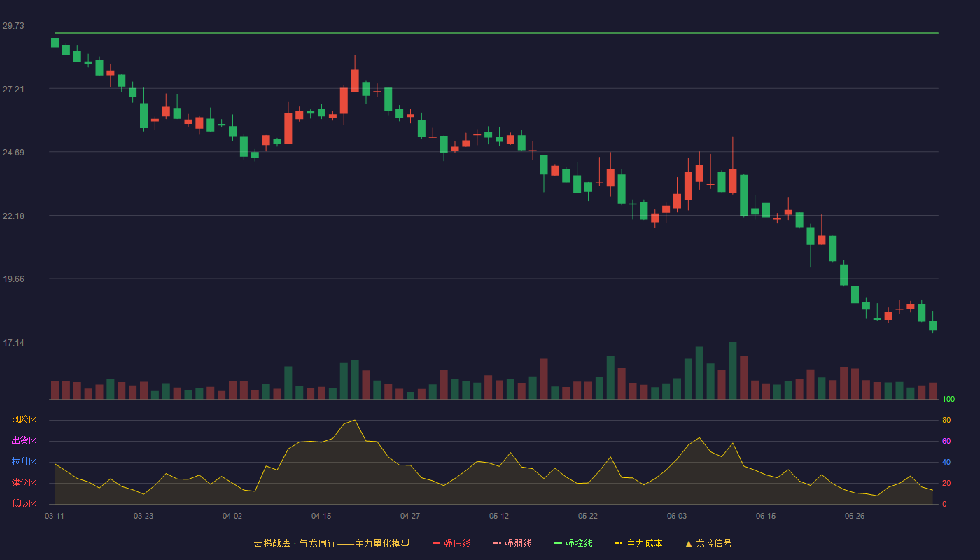The image size is (980, 560).
Task: Click the 29.73 price axis label
Action: (13, 26)
